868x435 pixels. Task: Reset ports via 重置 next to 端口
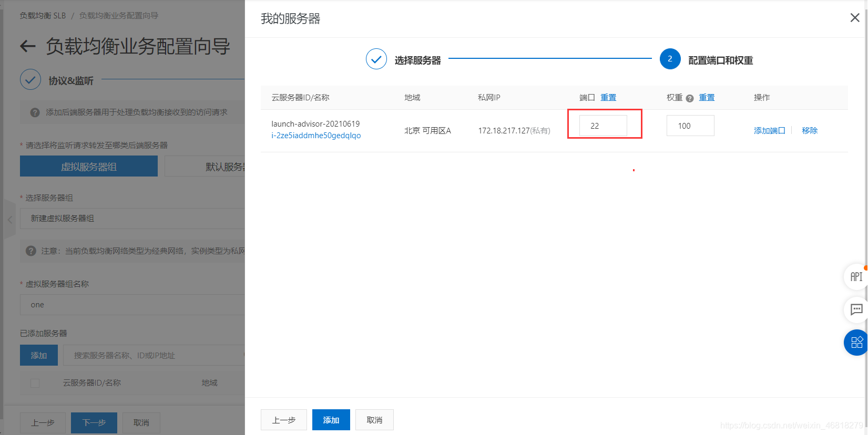click(608, 98)
